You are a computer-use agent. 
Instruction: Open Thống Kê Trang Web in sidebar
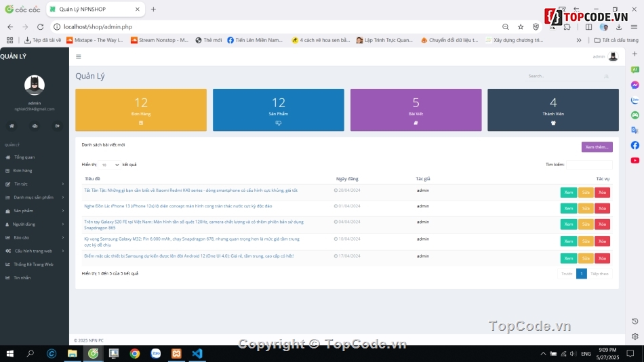tap(35, 264)
